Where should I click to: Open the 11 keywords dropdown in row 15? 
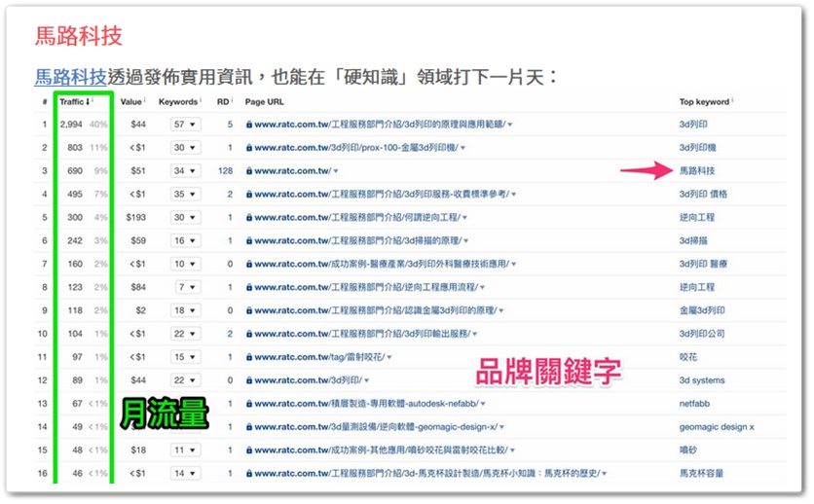point(185,450)
